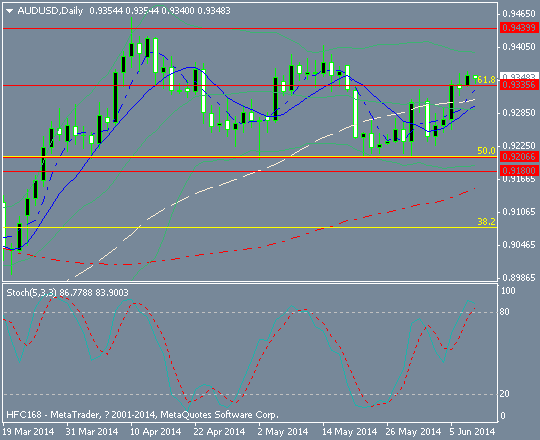Image resolution: width=540 pixels, height=440 pixels.
Task: Select the 26 May 2014 date label
Action: tap(413, 432)
